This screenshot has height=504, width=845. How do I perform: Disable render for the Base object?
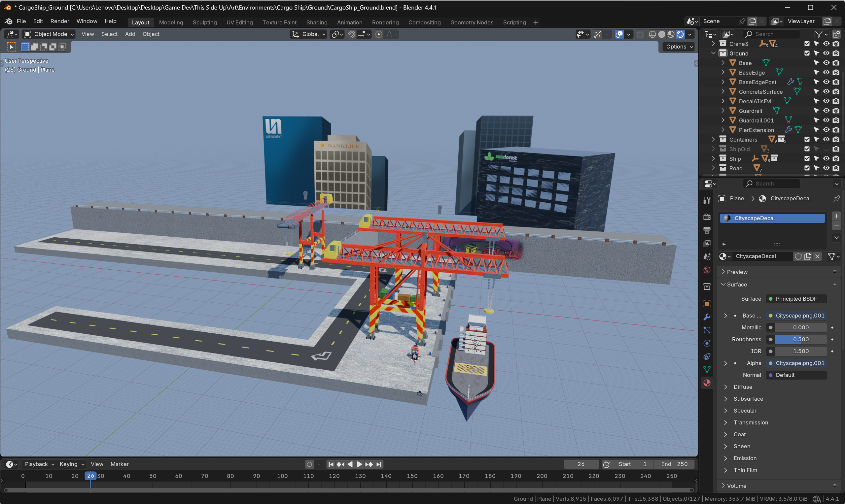click(x=836, y=63)
